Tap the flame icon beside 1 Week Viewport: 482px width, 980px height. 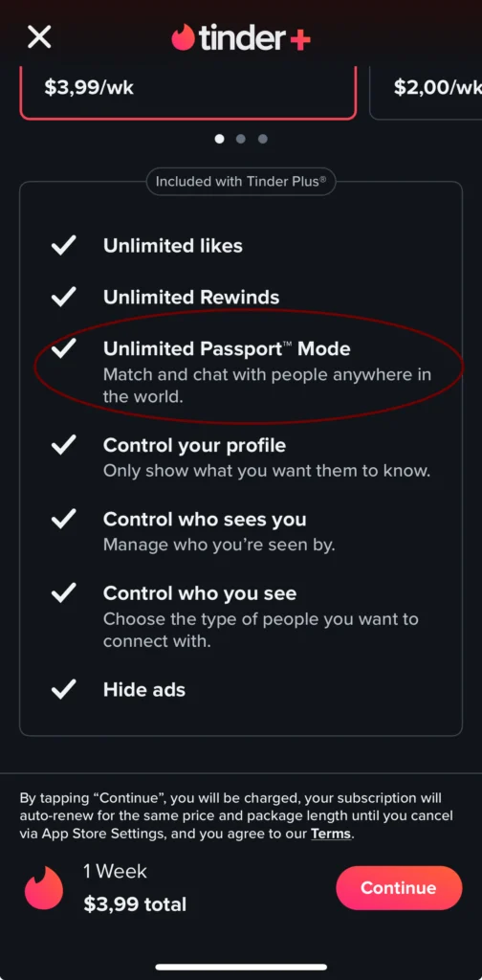click(x=44, y=887)
